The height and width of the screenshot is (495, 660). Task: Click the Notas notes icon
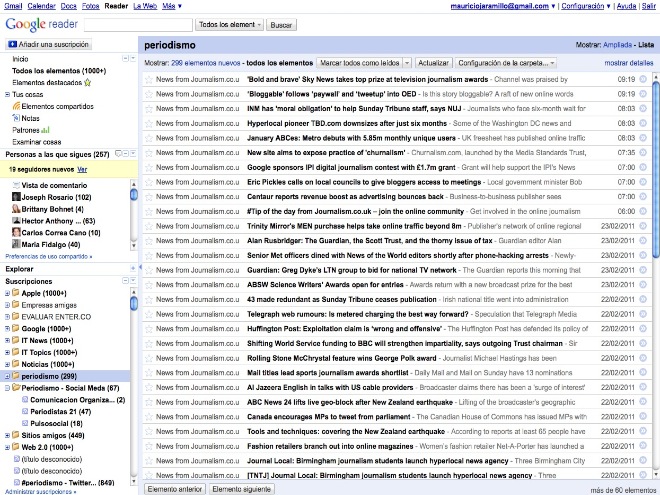coord(16,118)
